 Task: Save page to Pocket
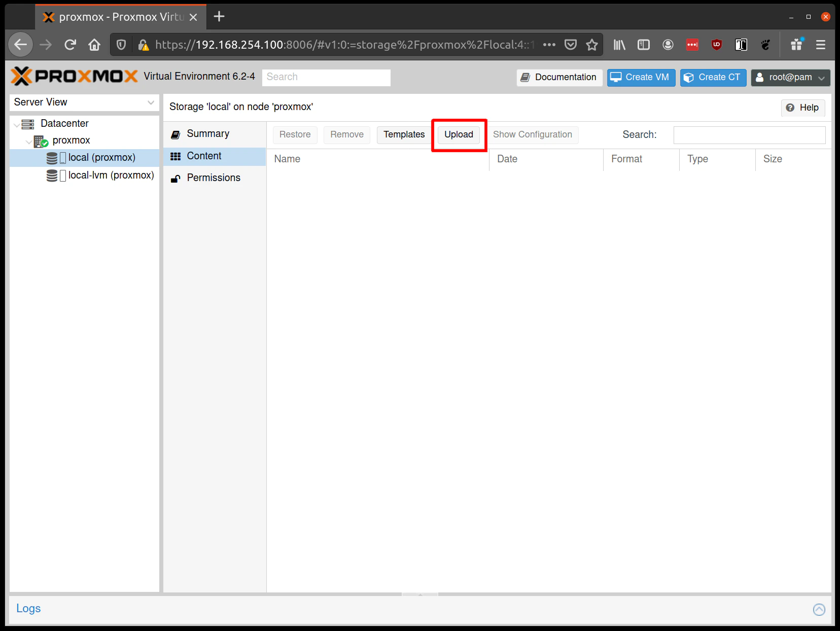coord(571,45)
